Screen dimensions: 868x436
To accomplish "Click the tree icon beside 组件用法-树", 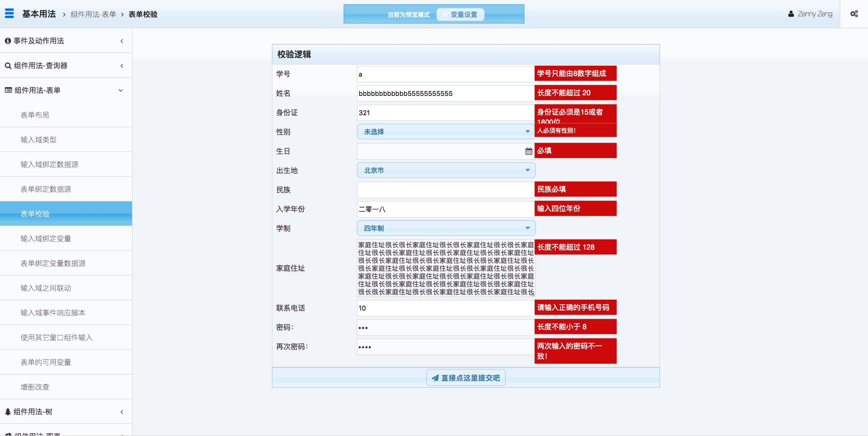I will (x=8, y=412).
